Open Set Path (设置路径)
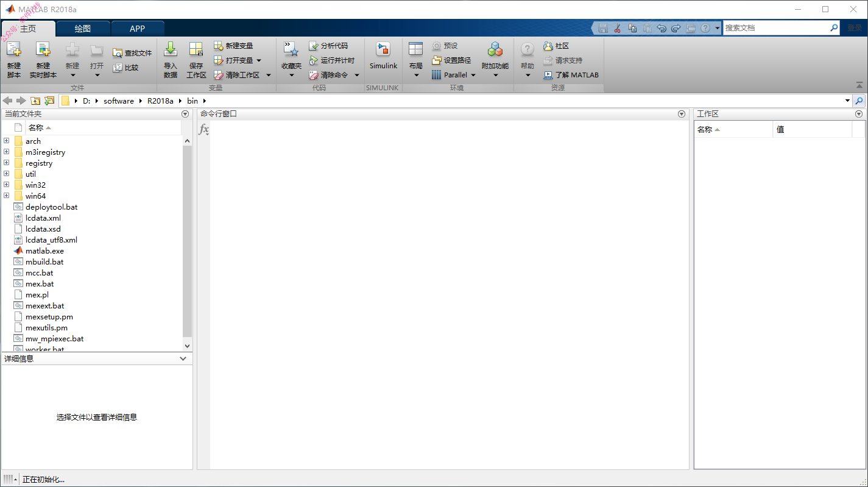868x487 pixels. pyautogui.click(x=451, y=60)
